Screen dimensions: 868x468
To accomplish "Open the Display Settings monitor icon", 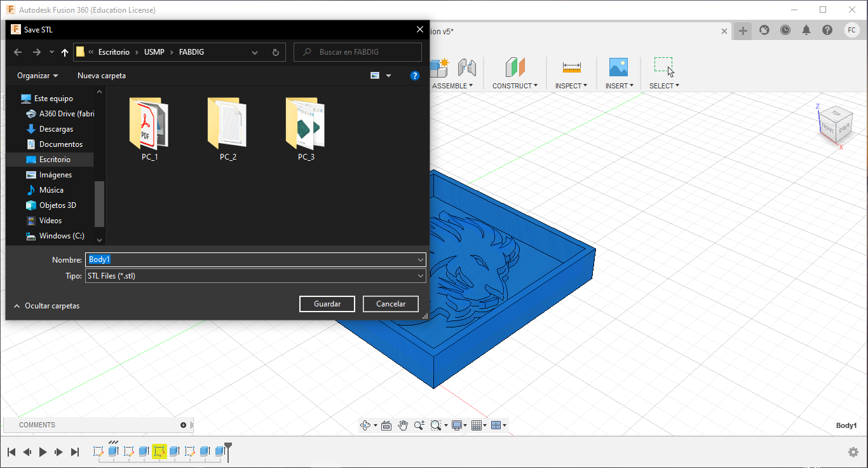I will point(456,425).
